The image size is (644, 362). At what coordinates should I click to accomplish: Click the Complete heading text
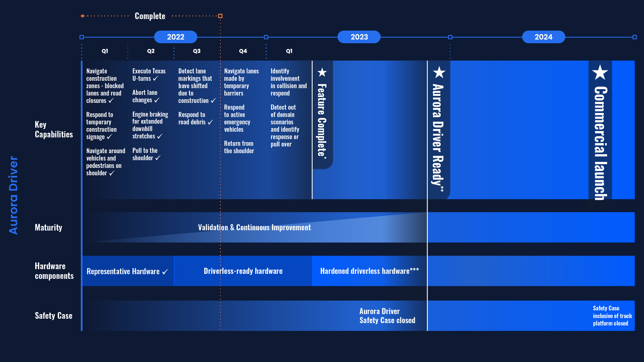point(150,16)
